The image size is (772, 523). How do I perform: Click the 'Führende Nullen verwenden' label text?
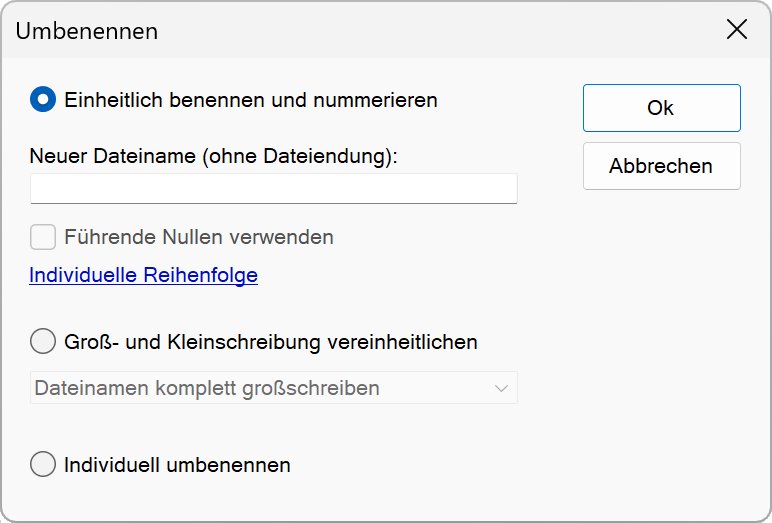coord(198,237)
